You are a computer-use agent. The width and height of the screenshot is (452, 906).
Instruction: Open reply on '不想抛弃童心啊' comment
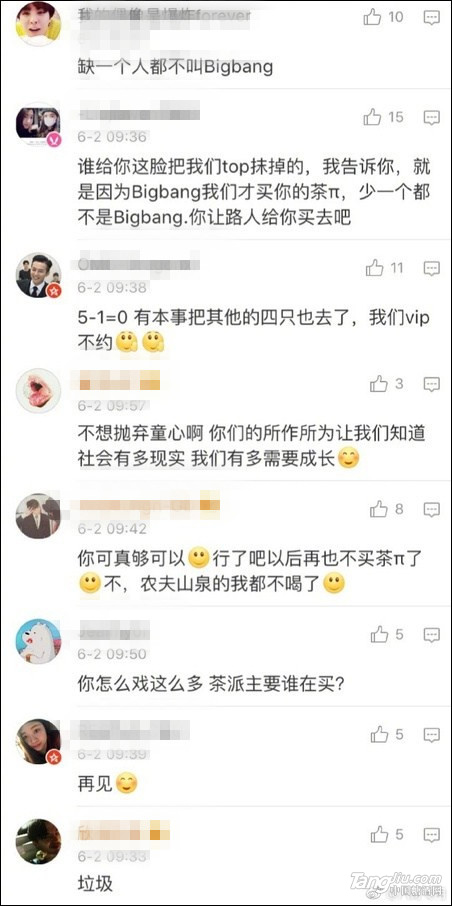(x=431, y=384)
